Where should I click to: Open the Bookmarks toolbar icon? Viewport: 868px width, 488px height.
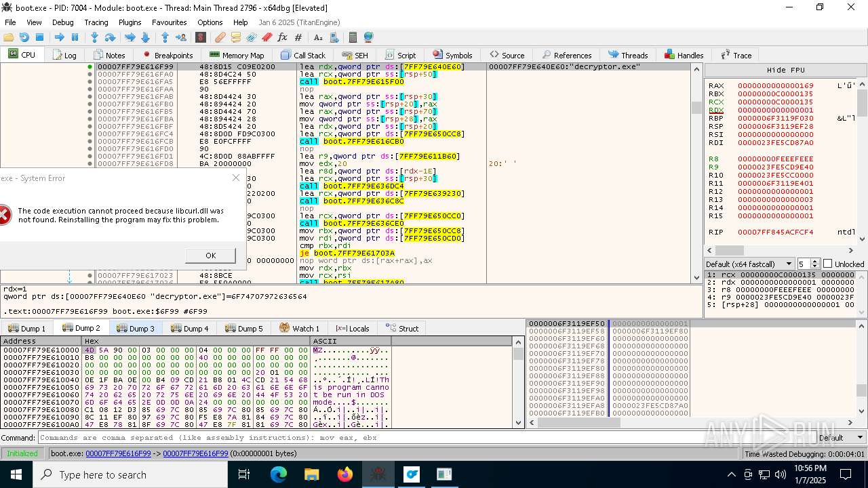click(267, 37)
